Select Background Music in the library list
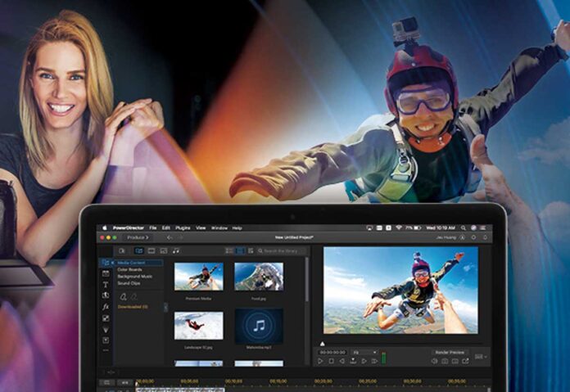This screenshot has width=570, height=392. pos(135,277)
